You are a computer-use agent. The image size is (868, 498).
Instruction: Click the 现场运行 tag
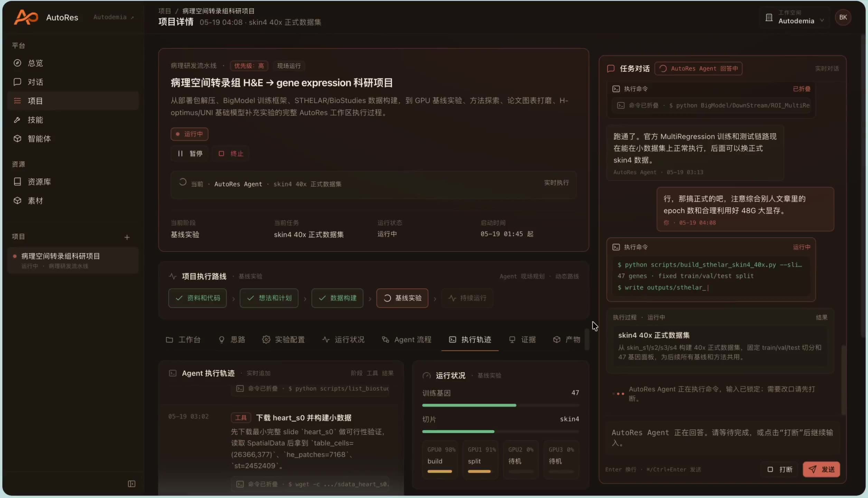[289, 66]
